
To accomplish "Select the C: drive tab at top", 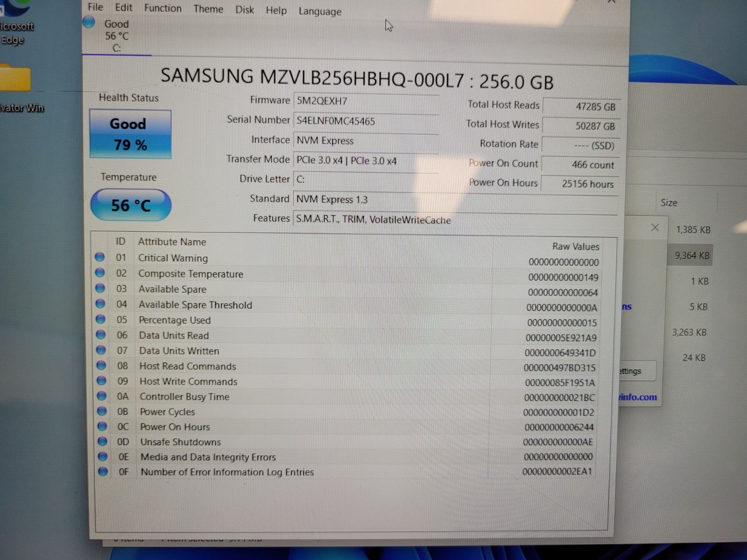I will (x=116, y=36).
